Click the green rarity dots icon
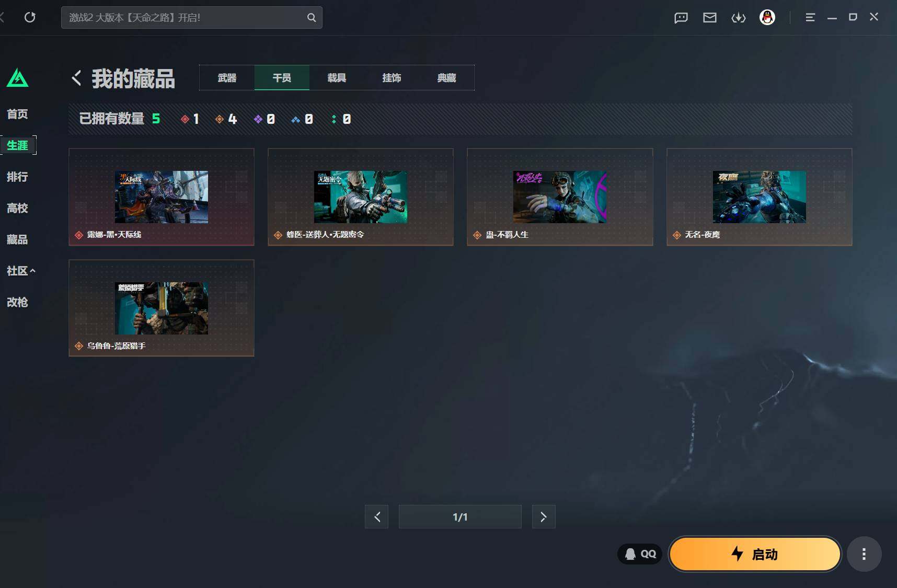Screen dimensions: 897x588 [334, 119]
